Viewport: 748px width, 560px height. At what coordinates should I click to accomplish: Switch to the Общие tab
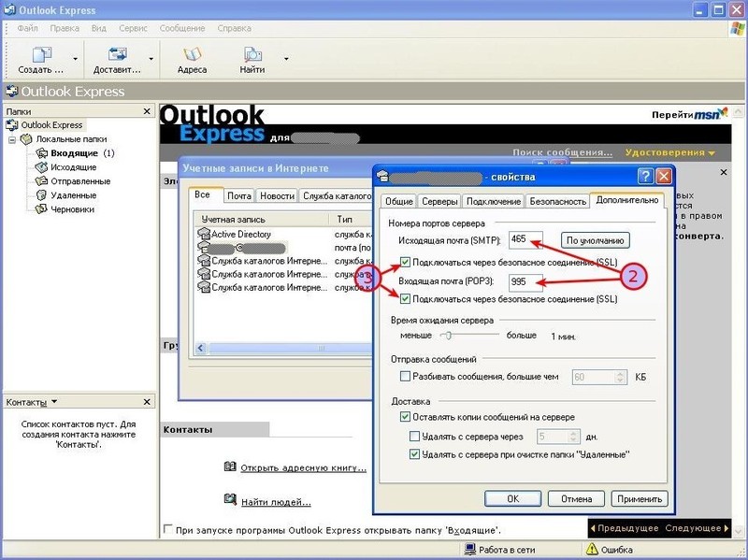tap(399, 201)
